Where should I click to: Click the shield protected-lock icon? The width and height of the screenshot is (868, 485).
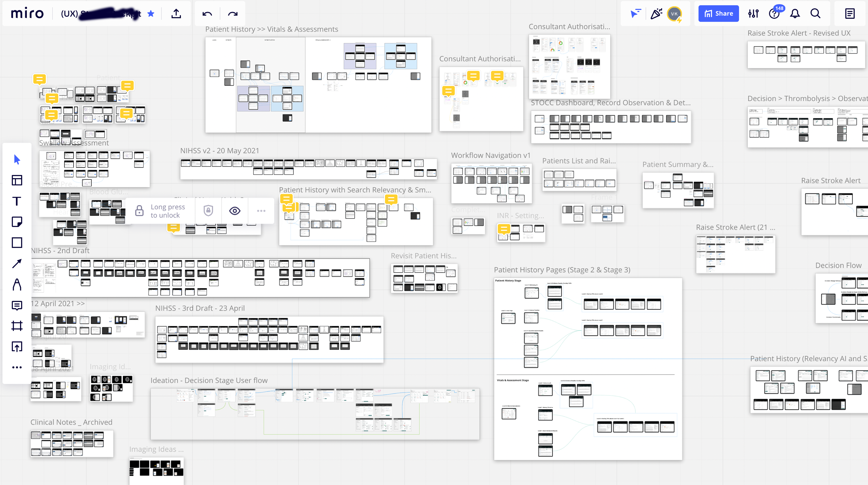pyautogui.click(x=208, y=211)
